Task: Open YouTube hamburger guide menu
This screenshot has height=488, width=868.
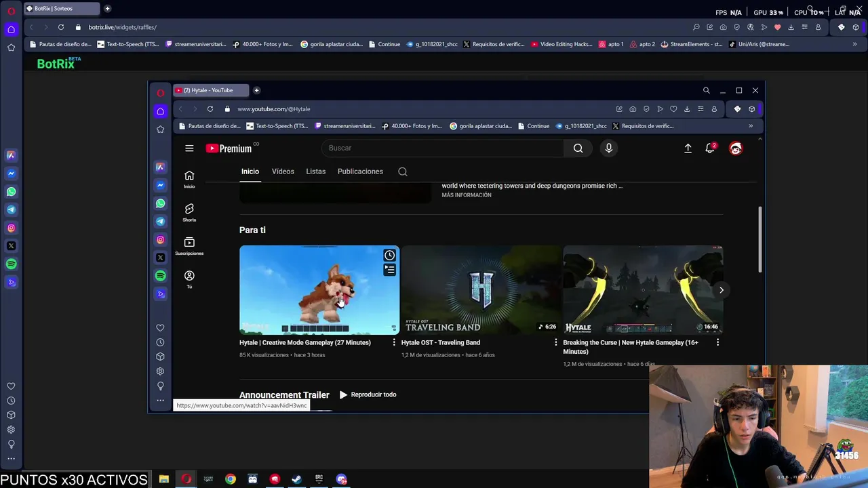Action: 189,148
